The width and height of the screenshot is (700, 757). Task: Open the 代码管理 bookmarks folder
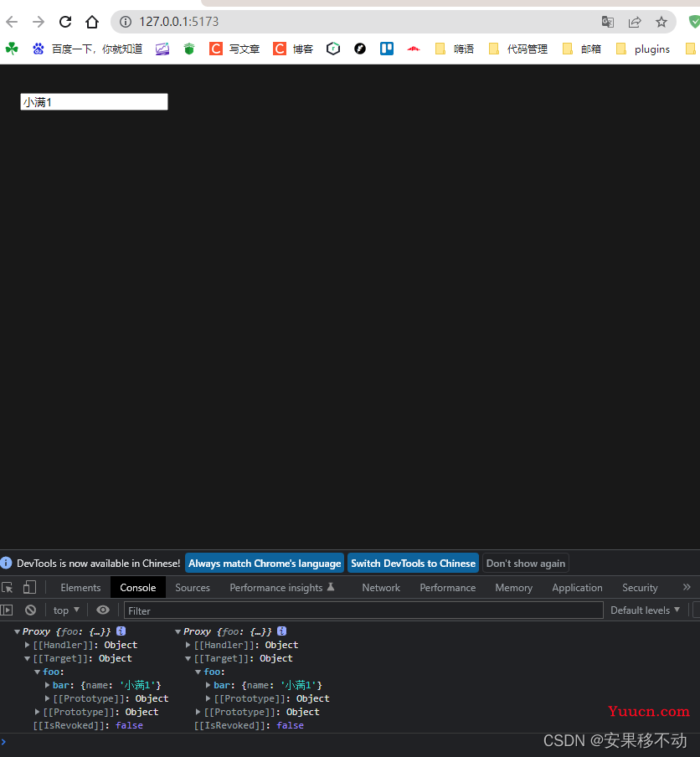[x=518, y=49]
